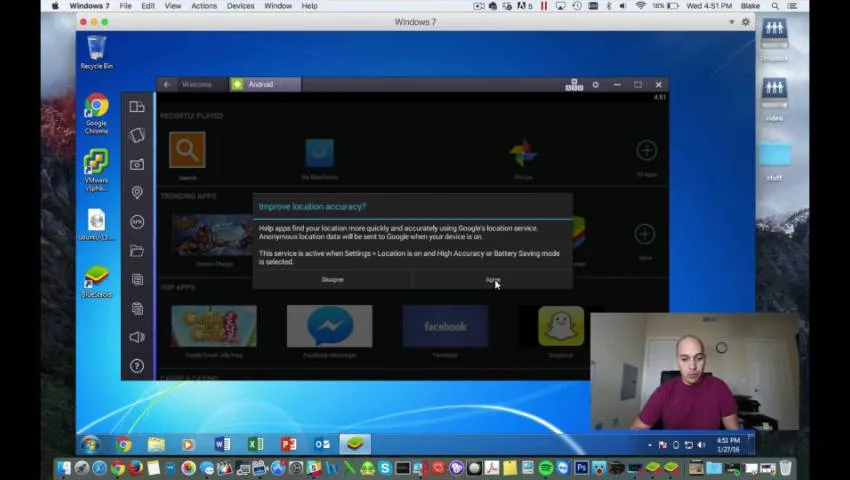Open Excel in the Windows taskbar
The height and width of the screenshot is (480, 850).
coord(255,444)
